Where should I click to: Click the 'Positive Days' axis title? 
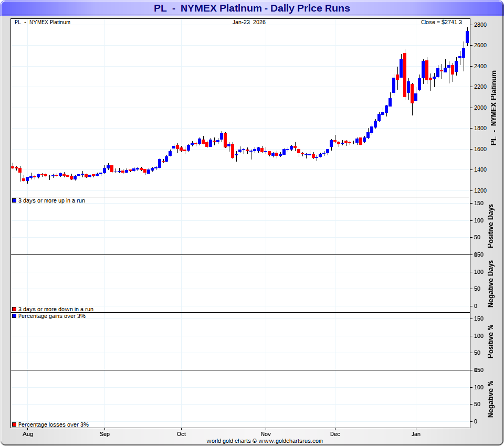491,226
